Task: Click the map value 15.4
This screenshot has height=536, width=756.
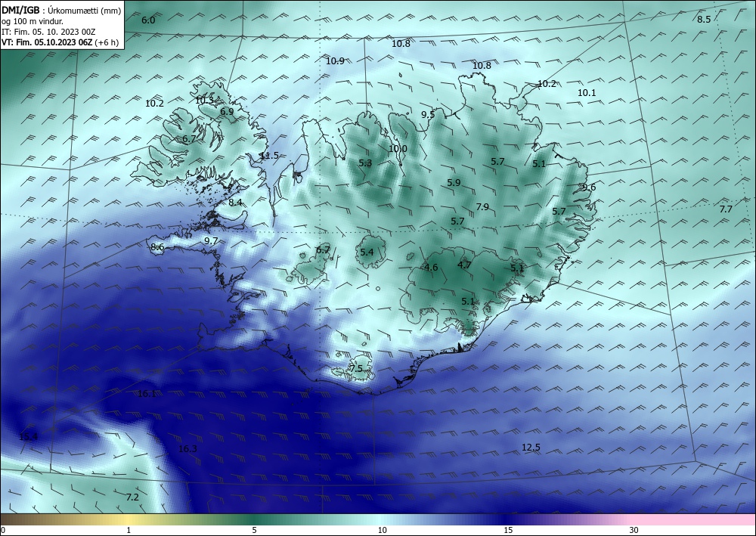Action: click(x=29, y=437)
